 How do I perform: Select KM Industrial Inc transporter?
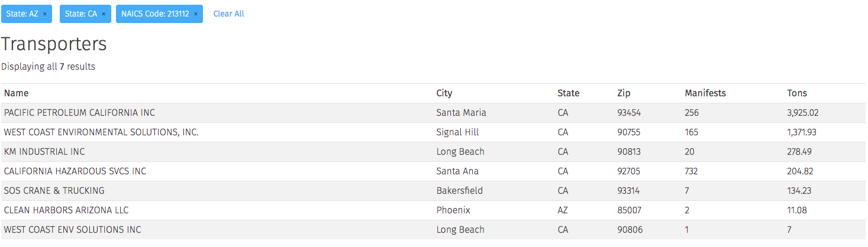tap(433, 151)
